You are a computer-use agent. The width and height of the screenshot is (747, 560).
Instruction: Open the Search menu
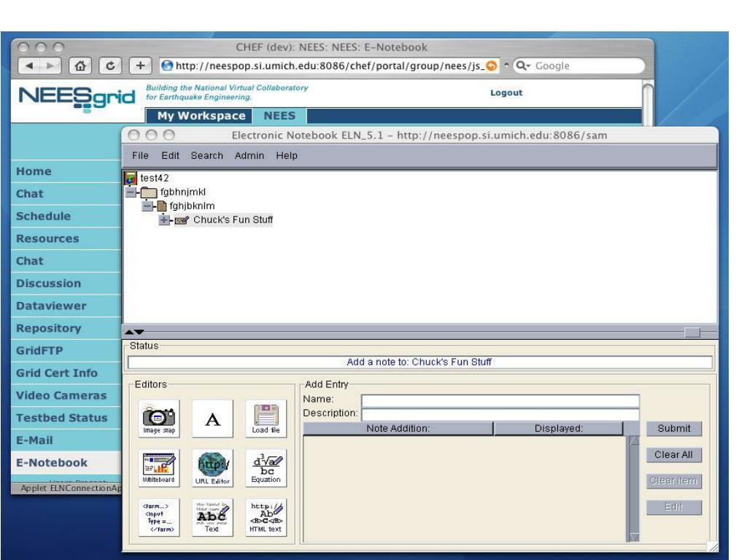tap(206, 156)
